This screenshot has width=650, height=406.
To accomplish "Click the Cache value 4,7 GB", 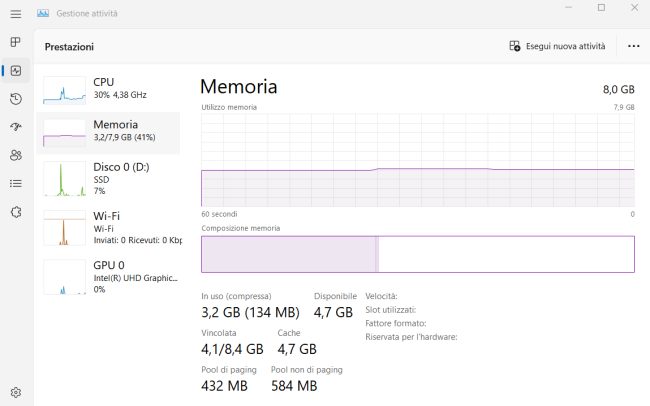I will tap(297, 349).
